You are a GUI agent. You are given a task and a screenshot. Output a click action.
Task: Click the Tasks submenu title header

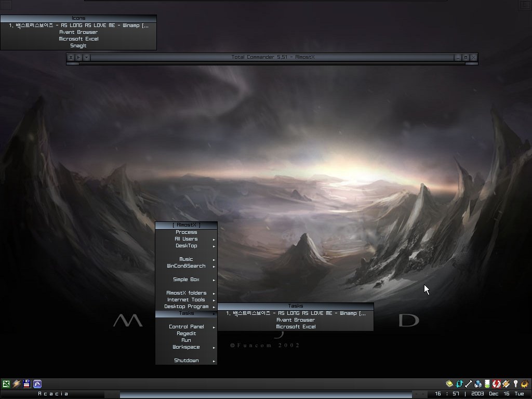click(x=296, y=306)
